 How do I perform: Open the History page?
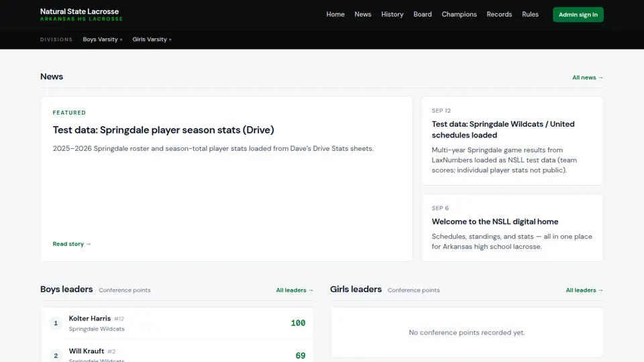[x=392, y=14]
